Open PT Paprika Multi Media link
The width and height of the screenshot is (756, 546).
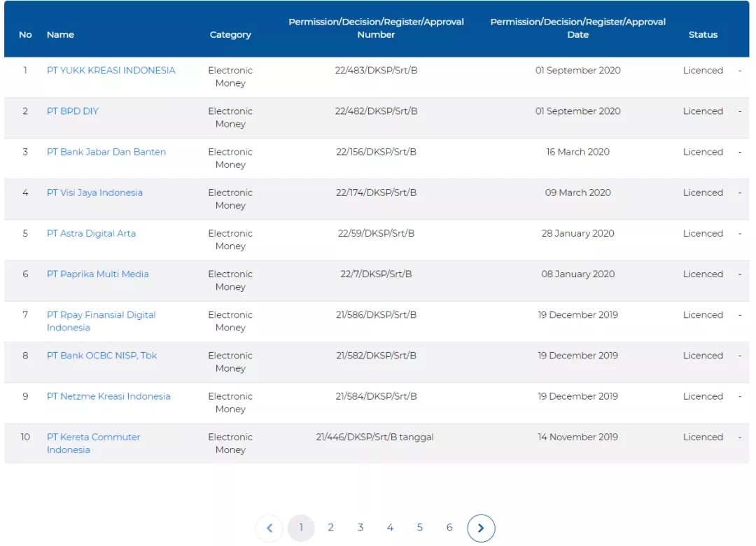97,274
